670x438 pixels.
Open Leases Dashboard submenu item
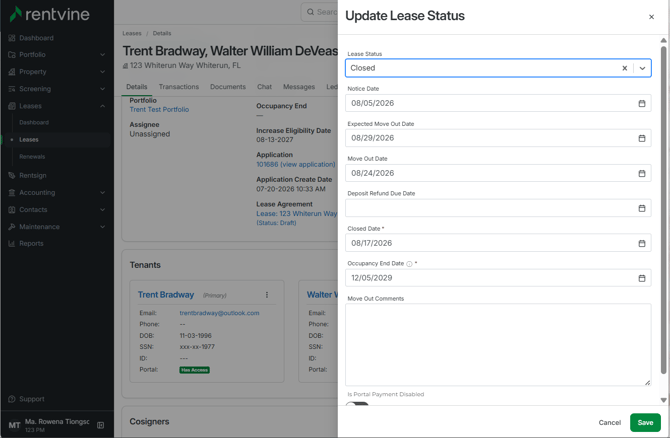34,123
